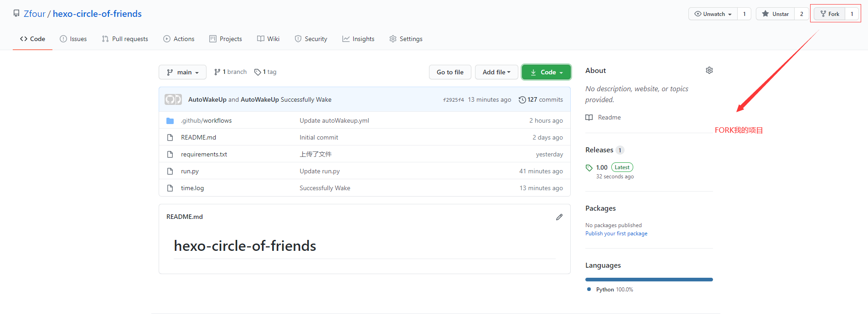Image resolution: width=868 pixels, height=327 pixels.
Task: Open the Update autoWakeup.yml commit
Action: [x=334, y=120]
